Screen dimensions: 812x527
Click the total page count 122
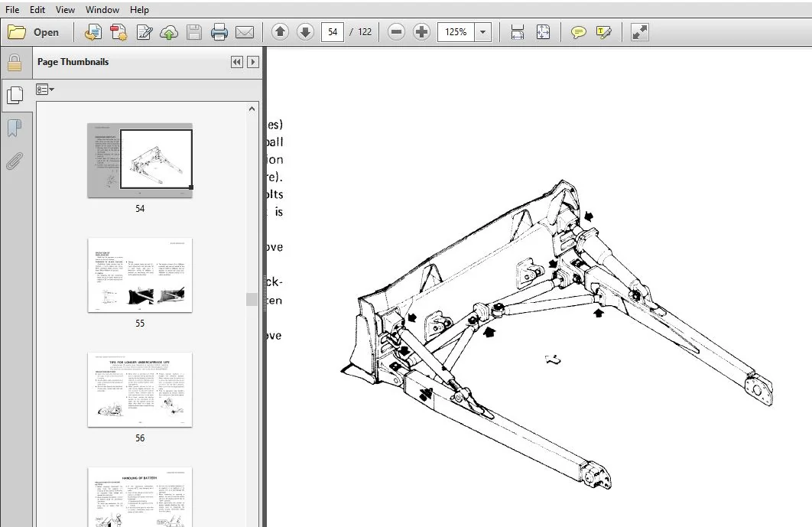365,32
